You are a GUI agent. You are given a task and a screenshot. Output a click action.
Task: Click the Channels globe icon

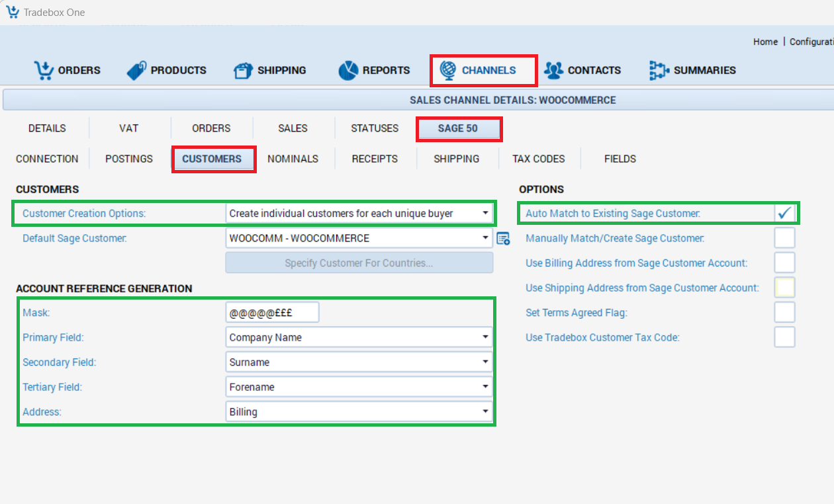point(448,70)
